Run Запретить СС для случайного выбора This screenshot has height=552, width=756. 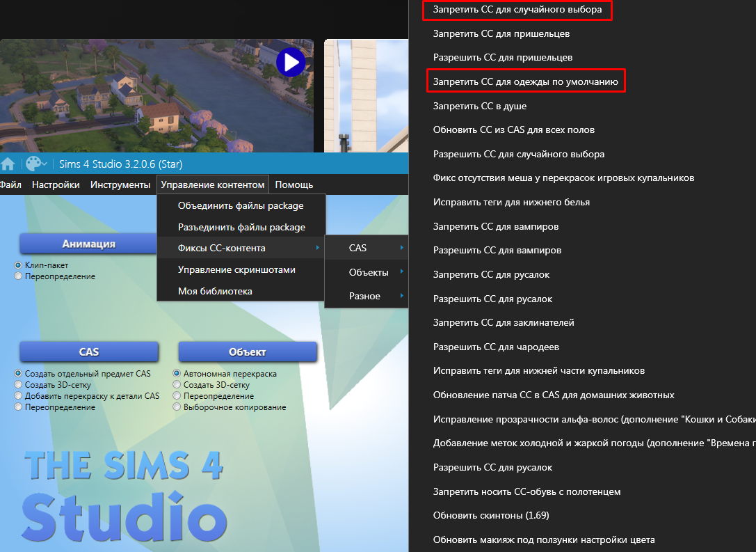[517, 10]
